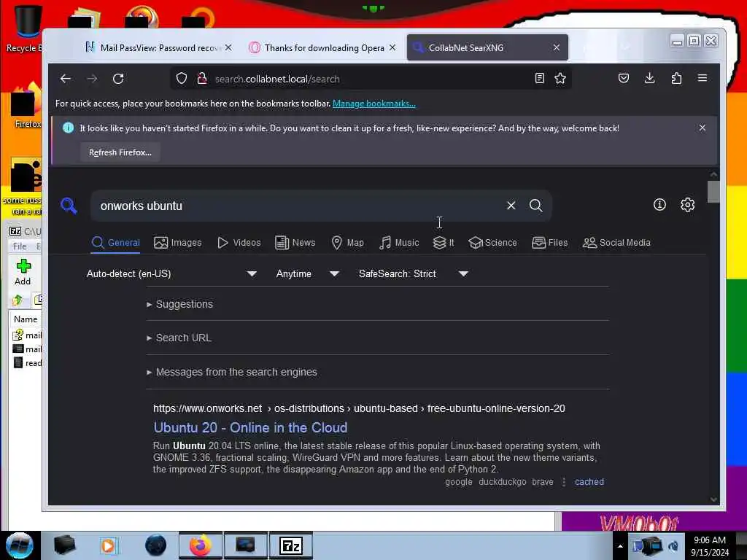Click the google engine label on result
This screenshot has width=747, height=560.
click(458, 482)
